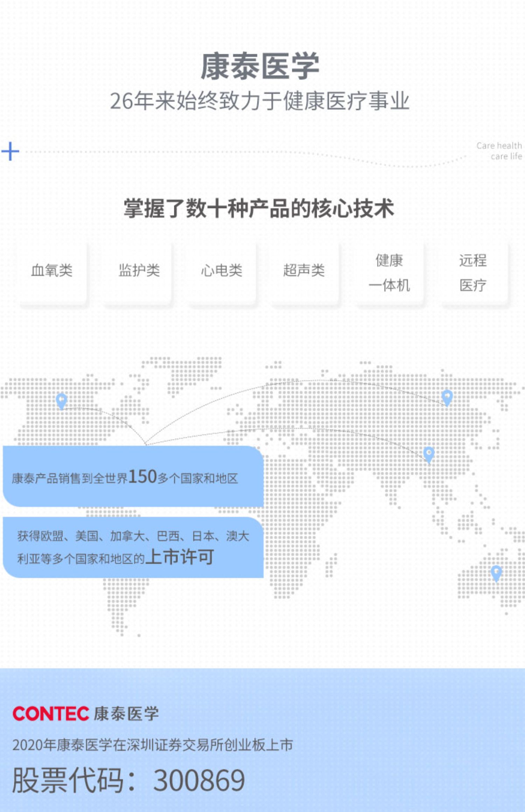Click the map pin at the lower arc's end

(x=429, y=455)
